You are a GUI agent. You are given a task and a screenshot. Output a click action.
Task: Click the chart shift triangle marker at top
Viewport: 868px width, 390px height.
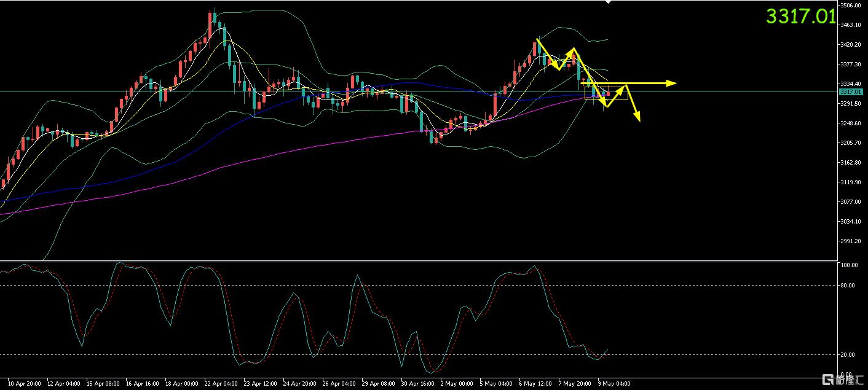608,2
